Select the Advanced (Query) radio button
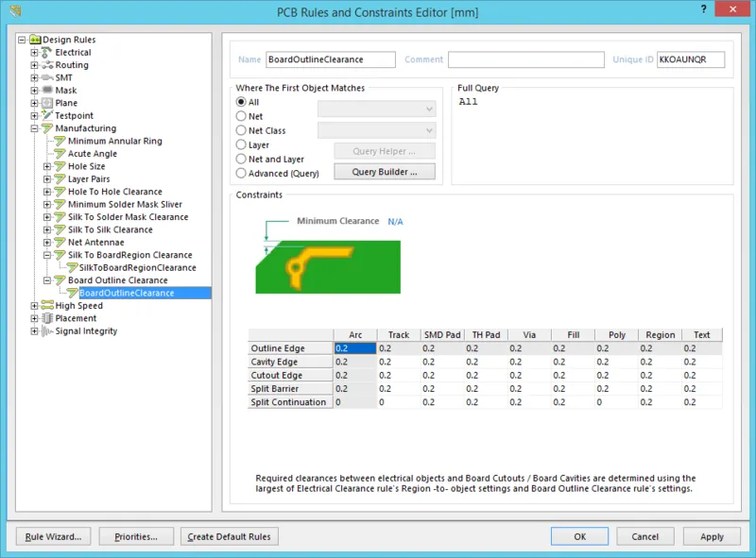Screen dimensions: 756x558 click(241, 173)
